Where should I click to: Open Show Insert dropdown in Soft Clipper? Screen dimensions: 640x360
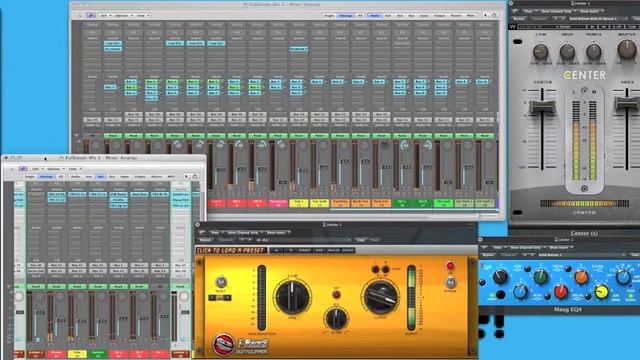277,233
